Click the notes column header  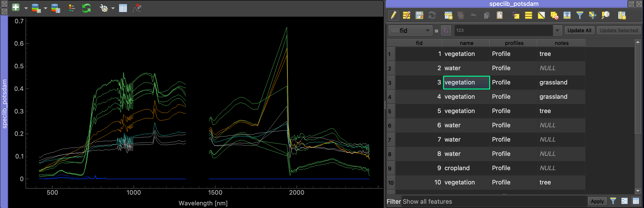pyautogui.click(x=562, y=43)
